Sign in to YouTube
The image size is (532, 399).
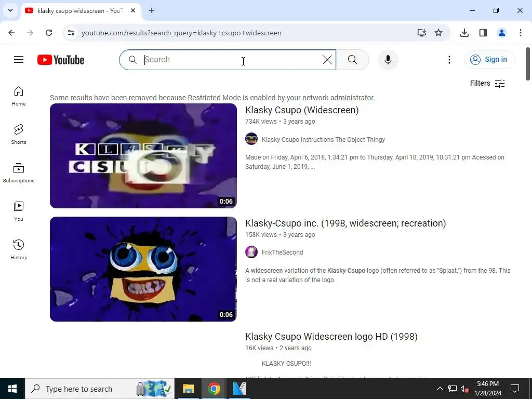click(x=489, y=60)
